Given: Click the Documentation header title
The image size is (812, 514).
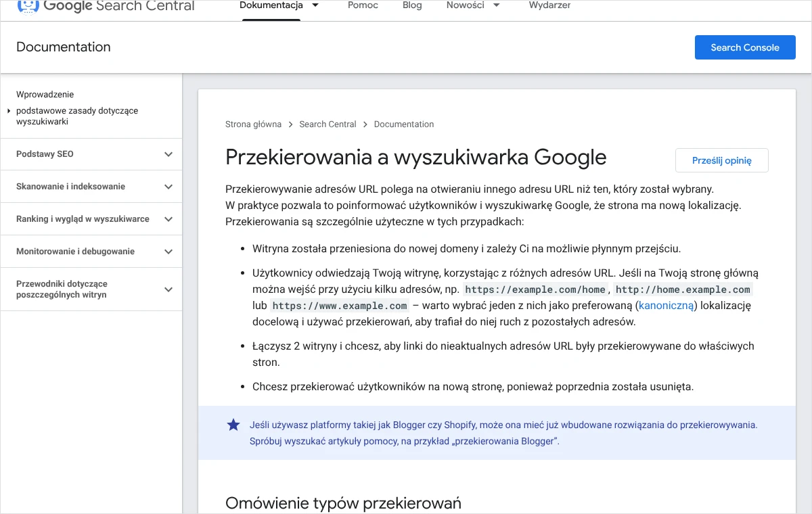Looking at the screenshot, I should coord(64,47).
